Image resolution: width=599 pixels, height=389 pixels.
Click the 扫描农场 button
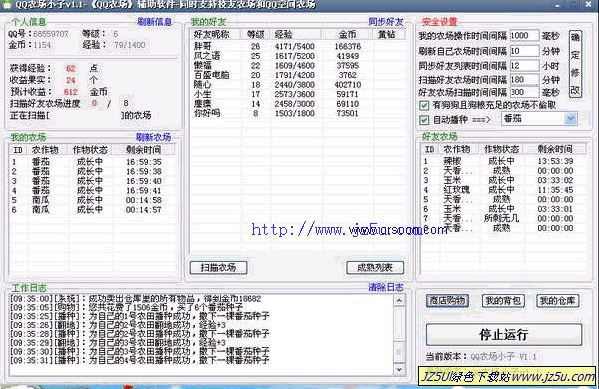coord(219,267)
